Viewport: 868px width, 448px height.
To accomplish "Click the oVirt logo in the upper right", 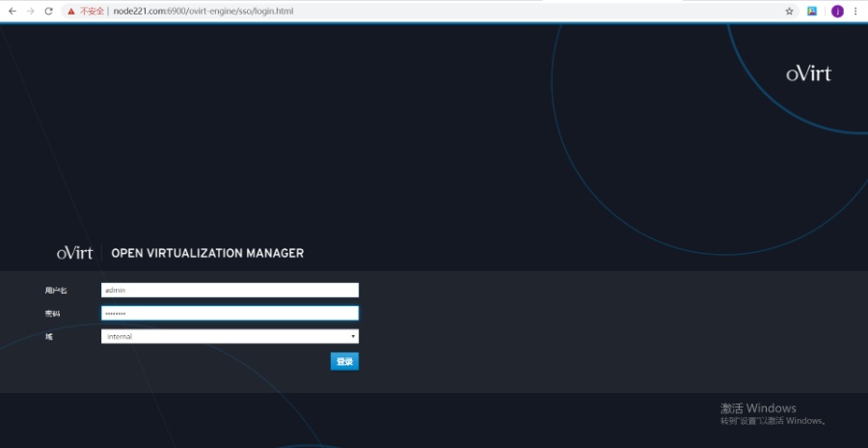I will tap(809, 73).
